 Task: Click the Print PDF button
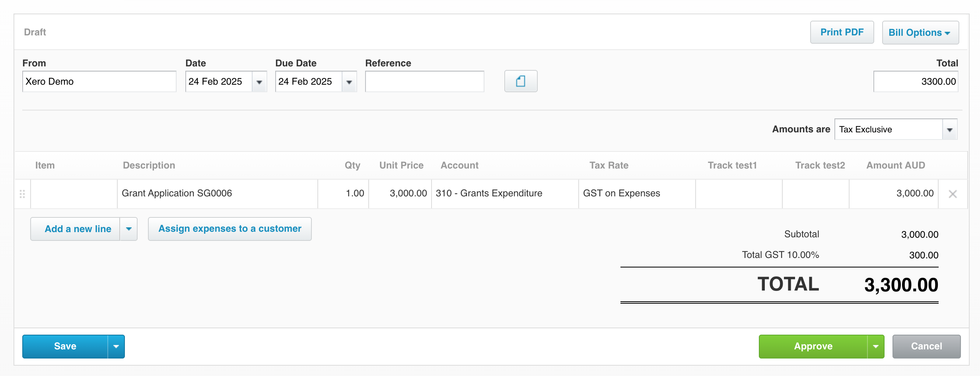842,33
